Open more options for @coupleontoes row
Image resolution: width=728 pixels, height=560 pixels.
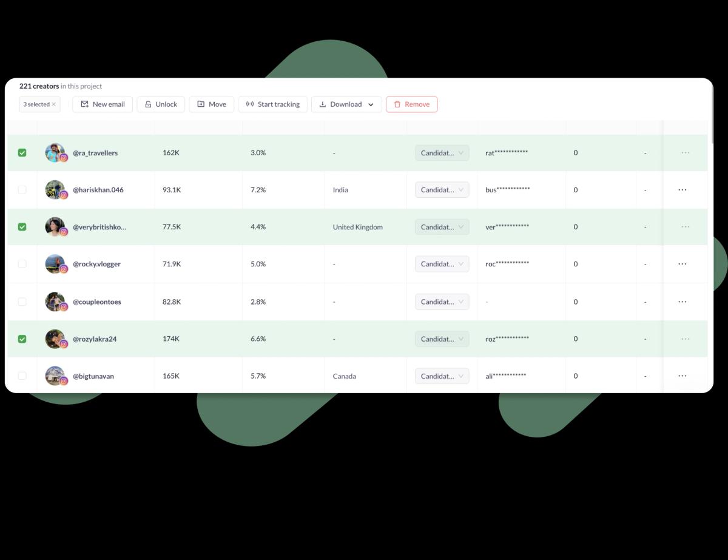(x=682, y=302)
